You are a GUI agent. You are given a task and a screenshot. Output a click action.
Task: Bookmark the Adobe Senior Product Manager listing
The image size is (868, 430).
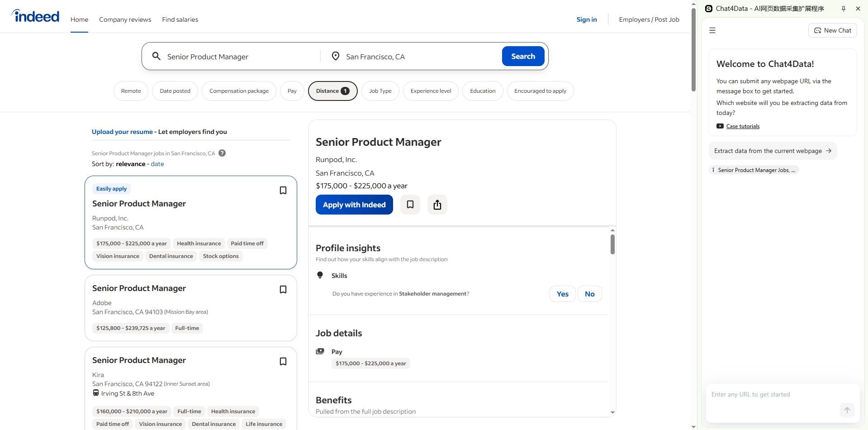[283, 290]
